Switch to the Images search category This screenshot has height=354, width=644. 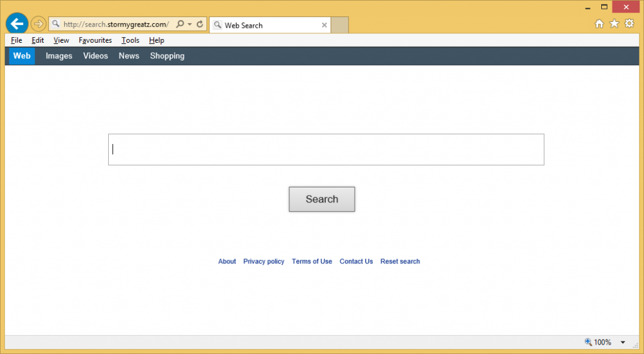[59, 56]
